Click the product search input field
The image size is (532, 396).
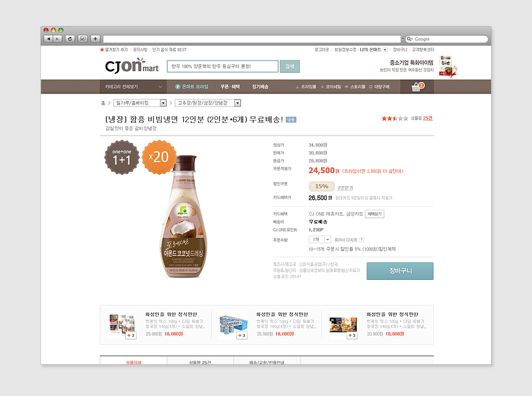222,67
